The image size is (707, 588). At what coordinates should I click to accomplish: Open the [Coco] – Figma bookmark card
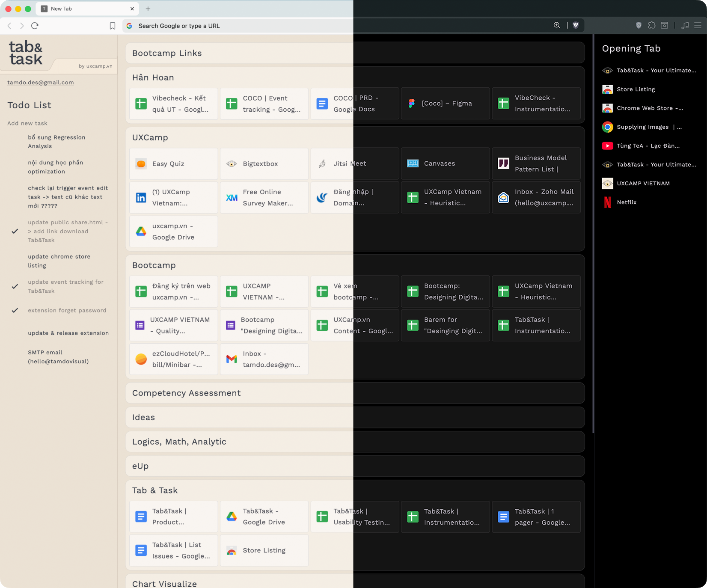tap(445, 104)
